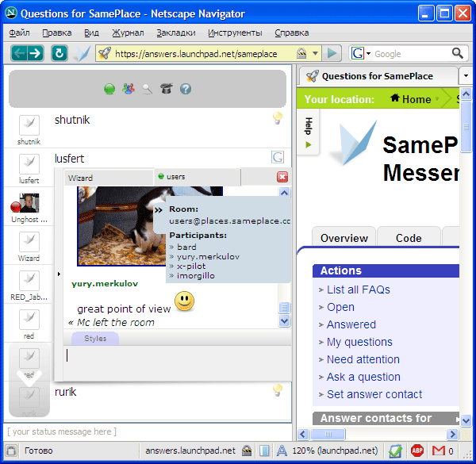
Task: Open the Файл menu
Action: click(x=19, y=33)
